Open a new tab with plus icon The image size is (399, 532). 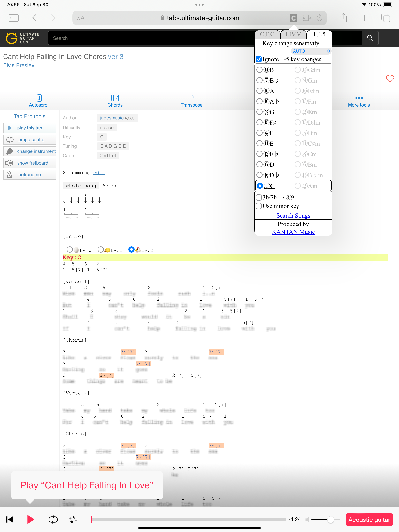(364, 18)
